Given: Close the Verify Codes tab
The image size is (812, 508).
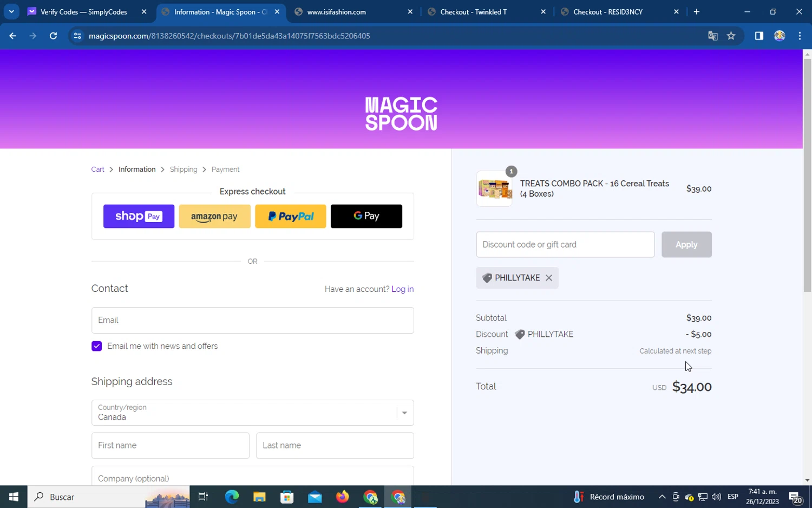Looking at the screenshot, I should (144, 11).
